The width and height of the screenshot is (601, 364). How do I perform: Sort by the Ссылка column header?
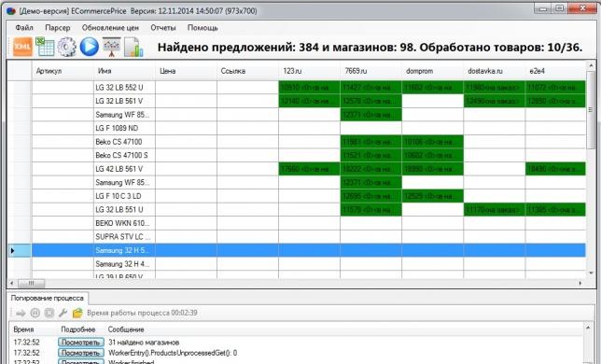point(247,71)
